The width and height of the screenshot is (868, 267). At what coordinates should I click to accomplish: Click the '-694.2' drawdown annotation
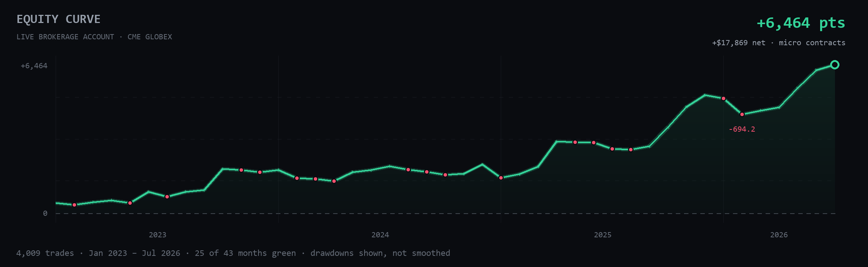pos(742,129)
